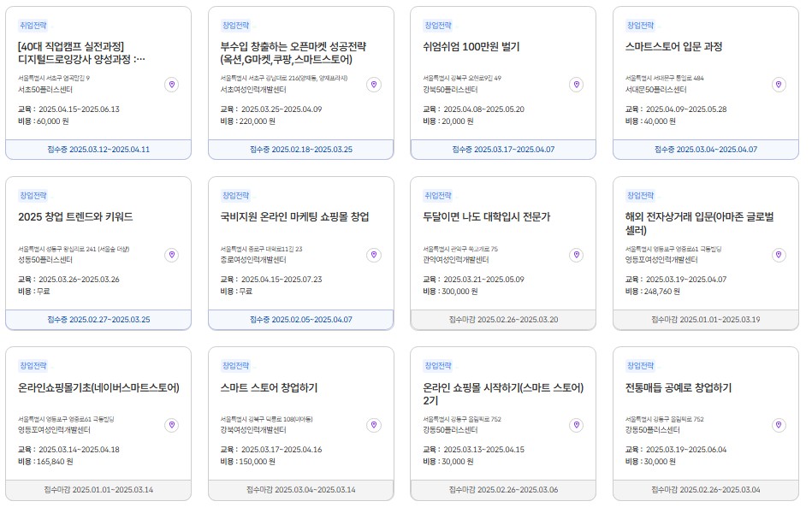Click the location icon on 쉬엄쉬엄 100만원 벌기 card
This screenshot has width=812, height=519.
pyautogui.click(x=575, y=85)
